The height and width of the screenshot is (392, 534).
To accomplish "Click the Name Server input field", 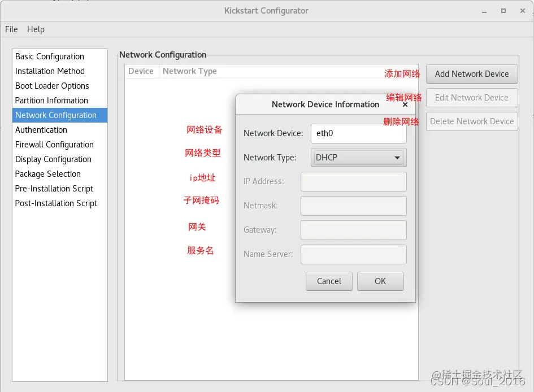I will pyautogui.click(x=354, y=254).
